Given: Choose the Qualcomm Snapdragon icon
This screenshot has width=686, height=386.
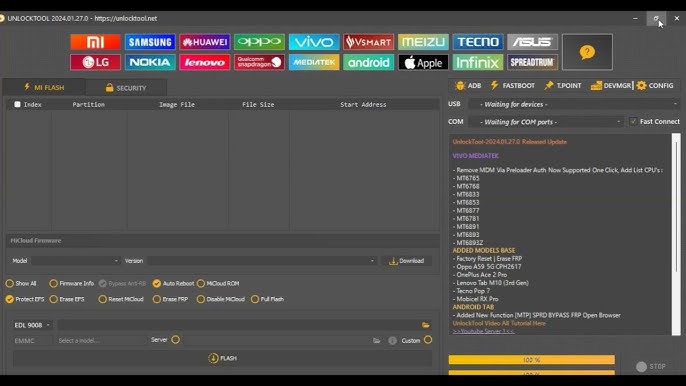Looking at the screenshot, I should tap(259, 62).
